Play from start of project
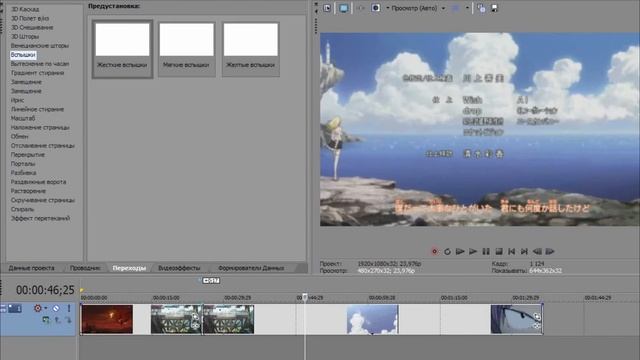This screenshot has height=360, width=640. click(x=460, y=251)
